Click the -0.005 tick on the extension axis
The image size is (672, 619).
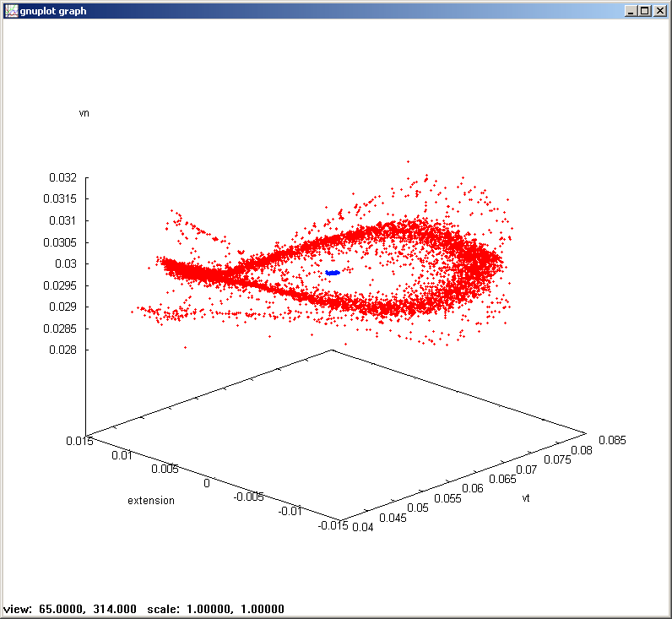(x=248, y=497)
